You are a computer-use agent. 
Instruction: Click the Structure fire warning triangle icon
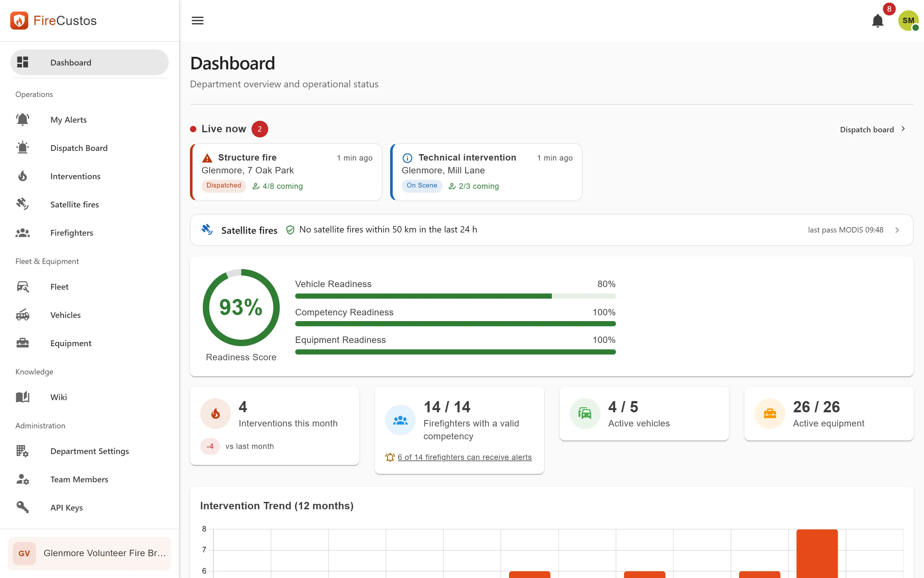(207, 158)
